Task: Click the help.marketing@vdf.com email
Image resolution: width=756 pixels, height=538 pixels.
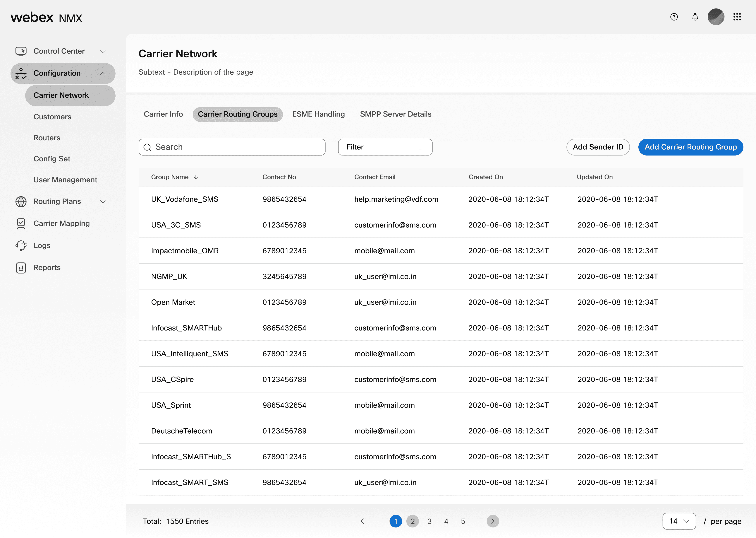Action: coord(396,199)
